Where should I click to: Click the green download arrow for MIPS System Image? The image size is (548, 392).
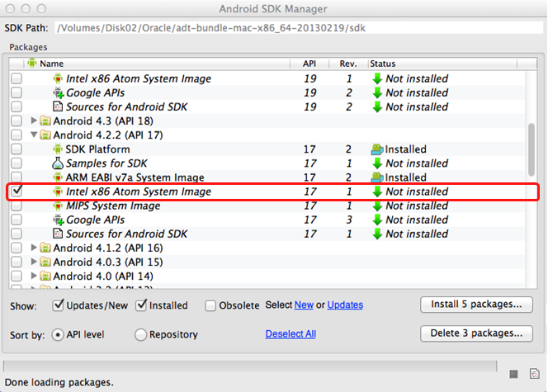(377, 205)
